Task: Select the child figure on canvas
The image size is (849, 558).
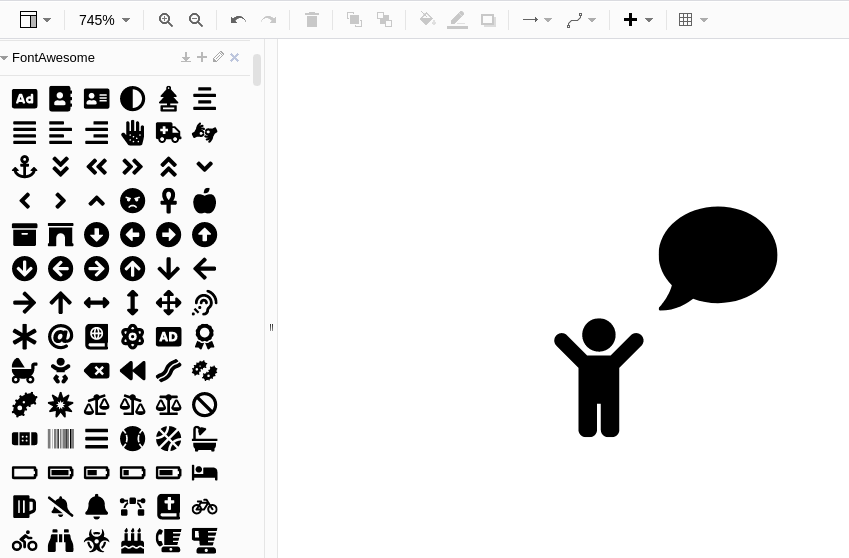Action: [x=599, y=377]
